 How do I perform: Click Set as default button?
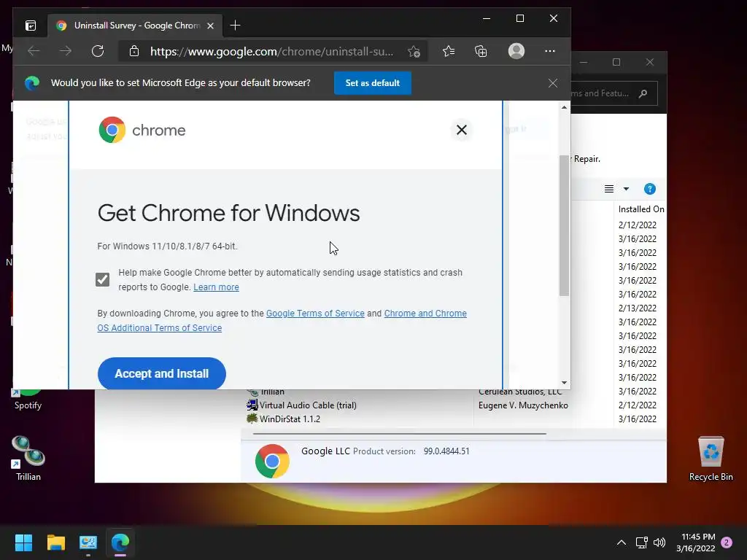pyautogui.click(x=373, y=83)
